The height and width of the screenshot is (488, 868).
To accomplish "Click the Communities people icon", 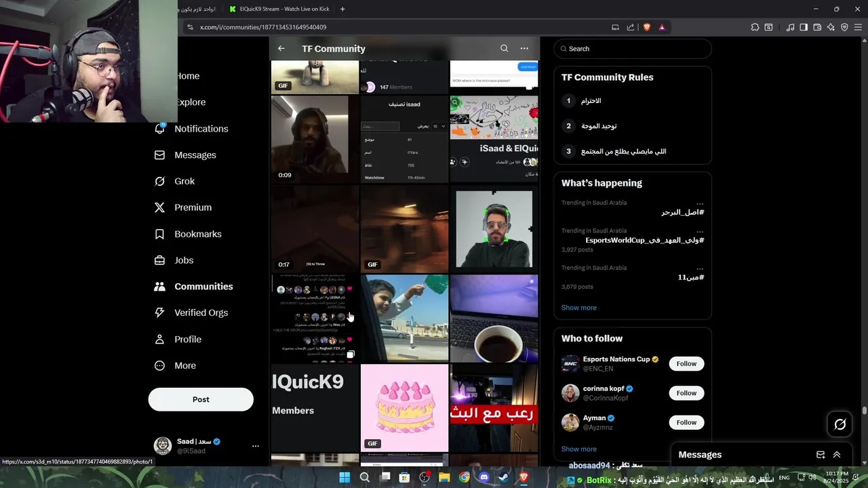I will point(160,287).
